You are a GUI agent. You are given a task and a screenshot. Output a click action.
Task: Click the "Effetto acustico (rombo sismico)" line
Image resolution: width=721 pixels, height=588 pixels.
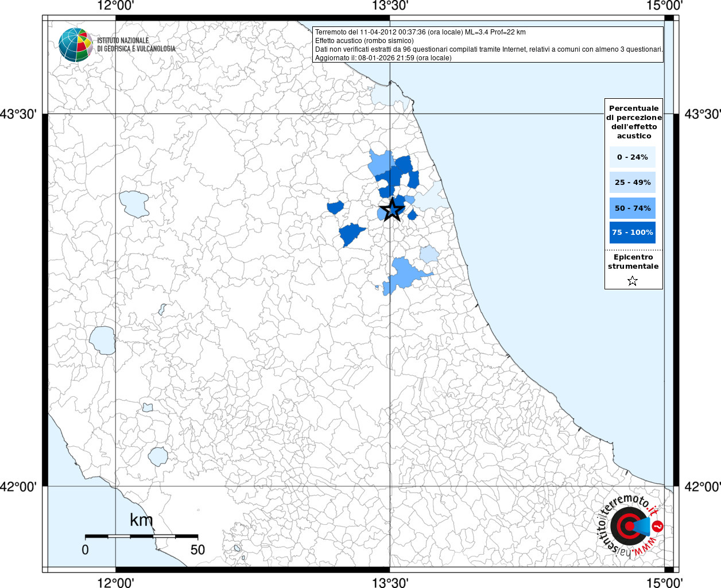pyautogui.click(x=364, y=41)
